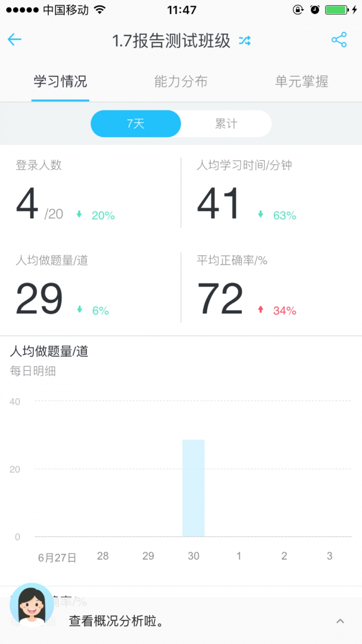This screenshot has height=644, width=362.
Task: Tap the 20% login decrease indicator
Action: point(96,215)
